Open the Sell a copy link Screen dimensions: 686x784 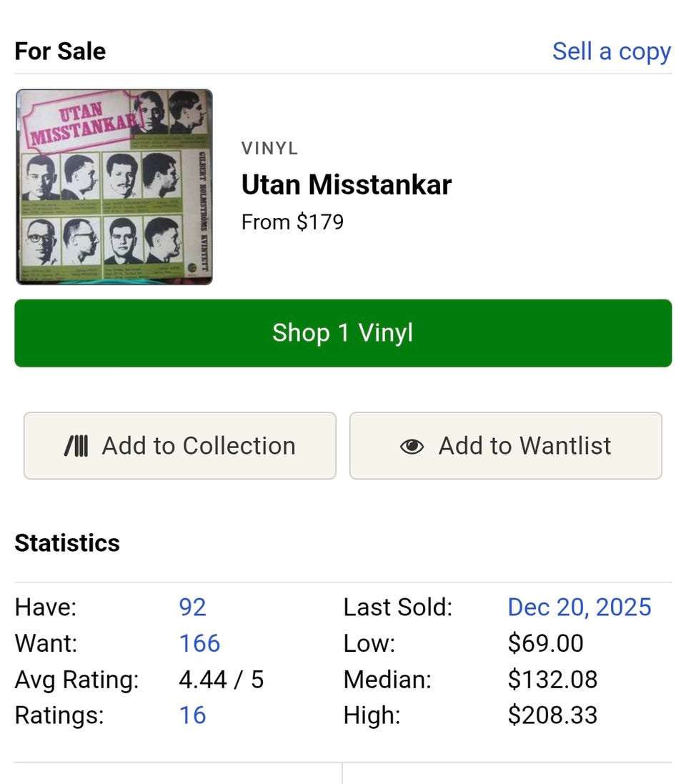[611, 51]
